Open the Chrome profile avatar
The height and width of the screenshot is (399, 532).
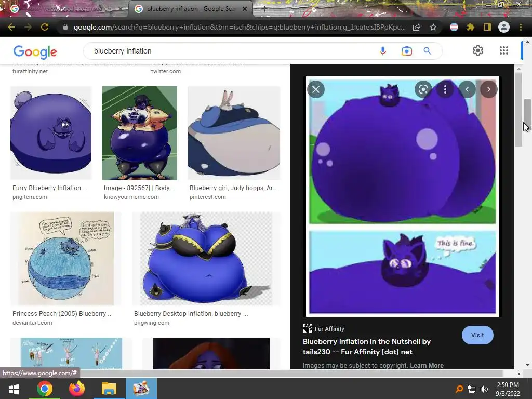click(504, 27)
